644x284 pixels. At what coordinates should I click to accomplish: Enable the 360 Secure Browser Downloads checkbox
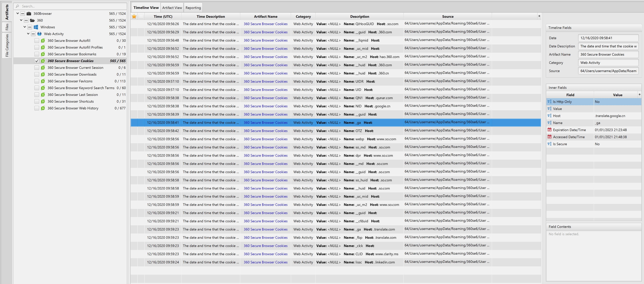37,74
